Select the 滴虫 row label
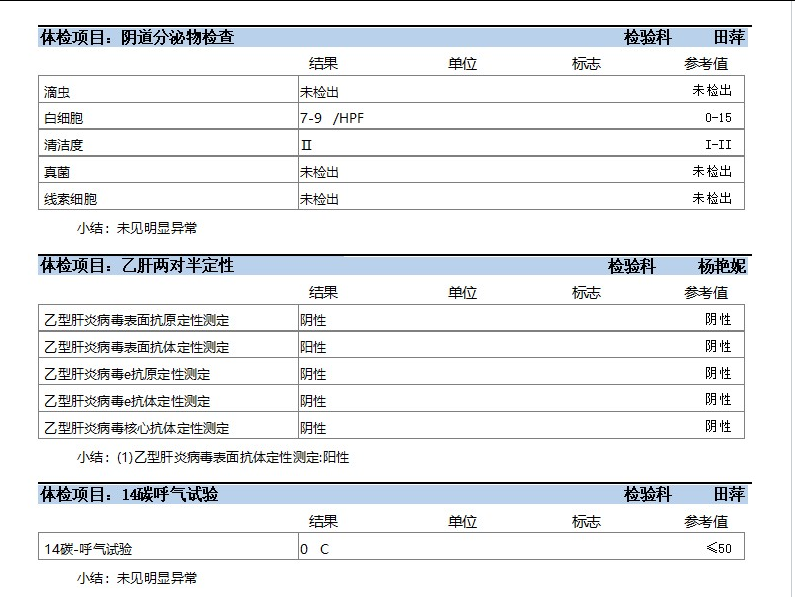This screenshot has height=597, width=795. (x=57, y=91)
